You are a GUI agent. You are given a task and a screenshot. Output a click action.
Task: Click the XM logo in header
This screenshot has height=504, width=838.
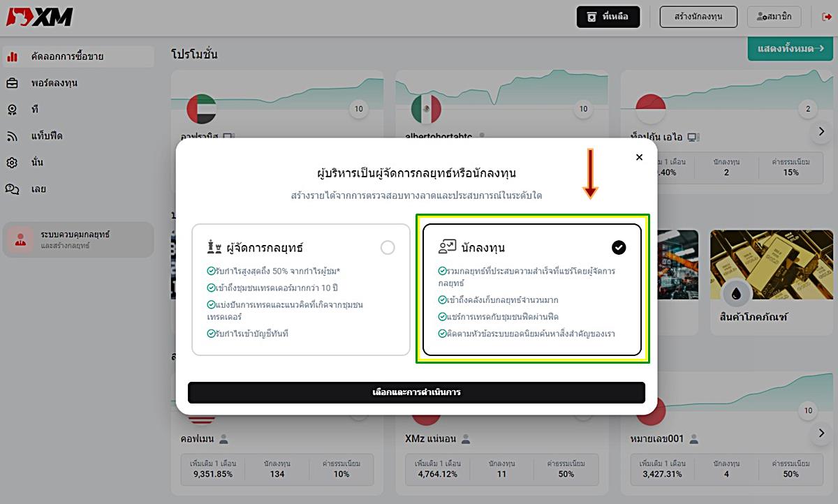(x=40, y=17)
